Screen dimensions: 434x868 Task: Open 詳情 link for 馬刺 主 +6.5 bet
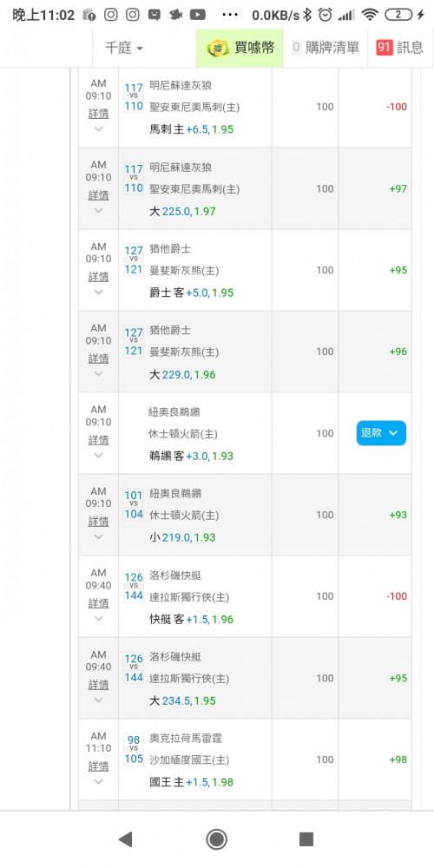tap(99, 114)
